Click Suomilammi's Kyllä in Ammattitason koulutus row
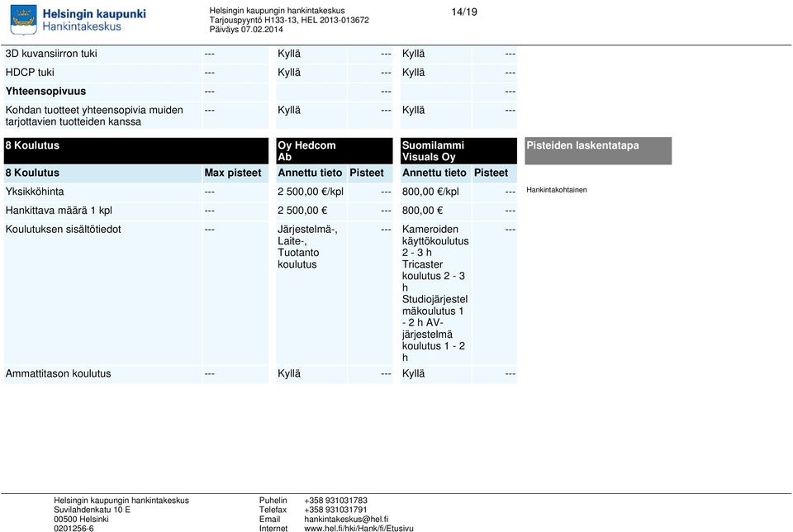 pyautogui.click(x=413, y=373)
